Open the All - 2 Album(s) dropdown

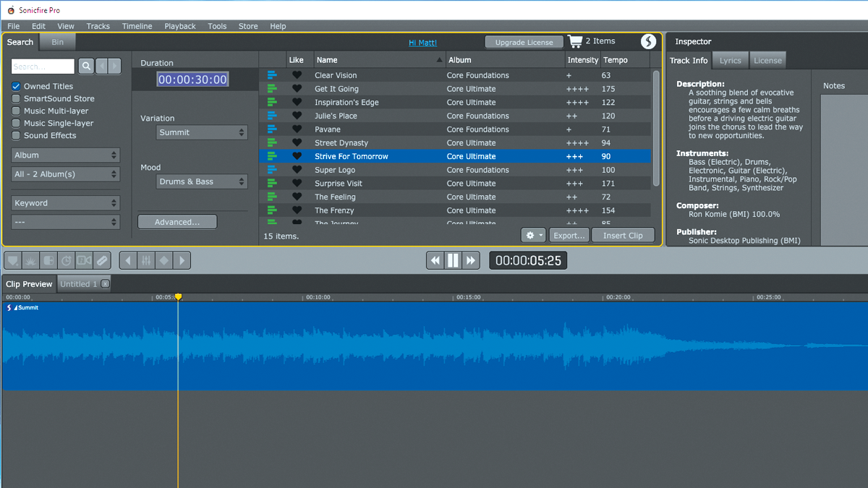66,174
